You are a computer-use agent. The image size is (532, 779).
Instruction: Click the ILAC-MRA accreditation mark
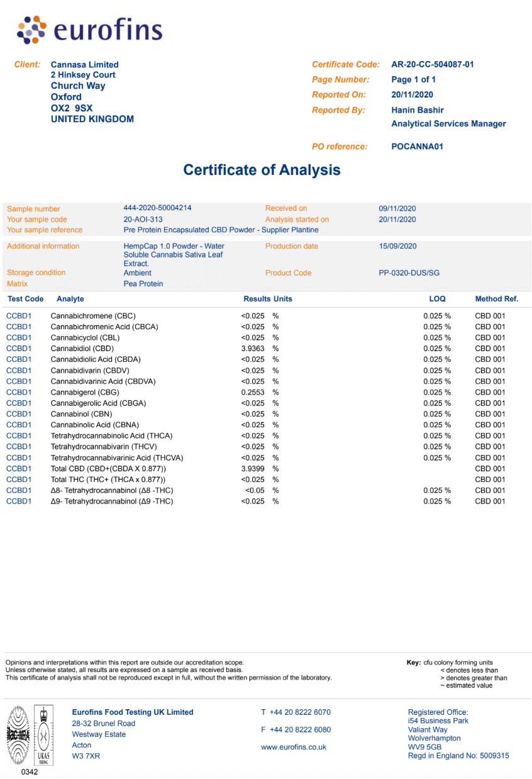(19, 734)
